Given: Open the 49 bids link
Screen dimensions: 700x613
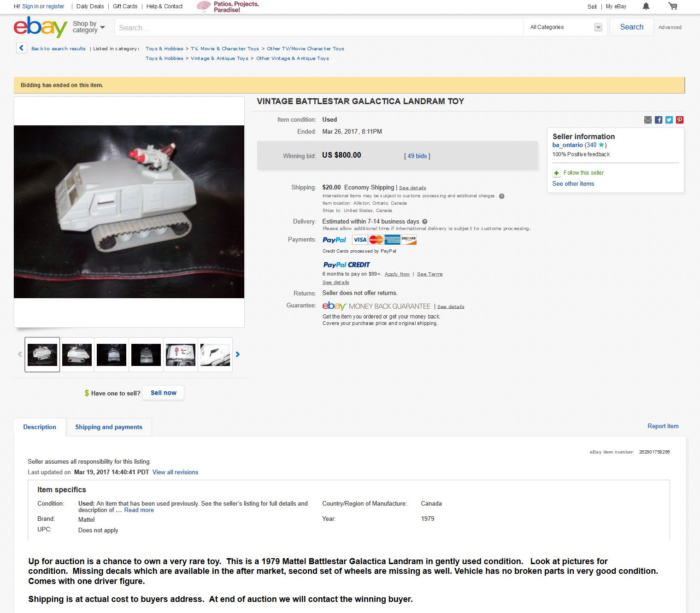Looking at the screenshot, I should pyautogui.click(x=417, y=156).
